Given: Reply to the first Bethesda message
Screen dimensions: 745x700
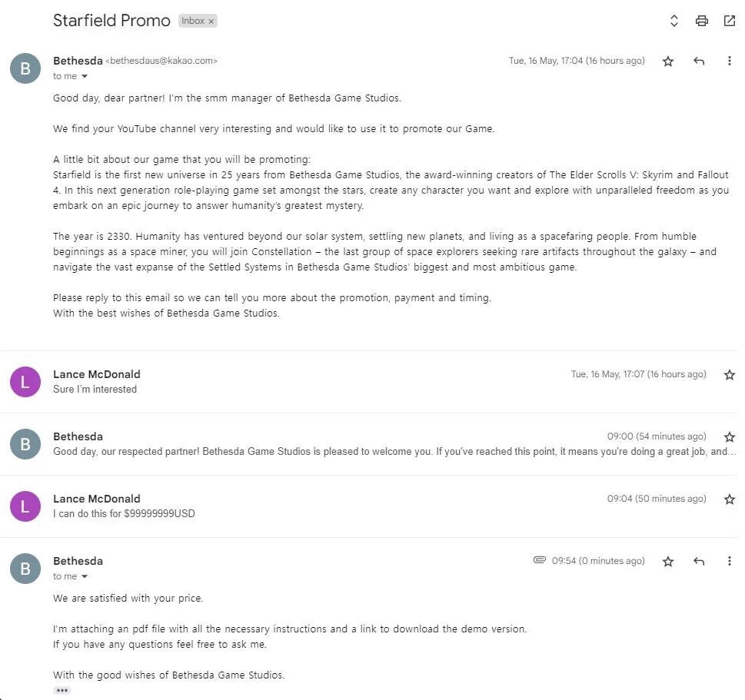Looking at the screenshot, I should [x=699, y=61].
